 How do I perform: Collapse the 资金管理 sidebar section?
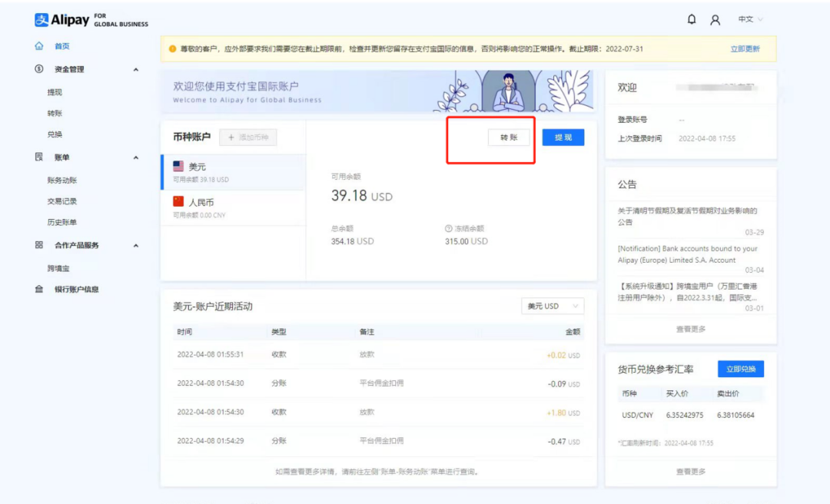click(135, 68)
